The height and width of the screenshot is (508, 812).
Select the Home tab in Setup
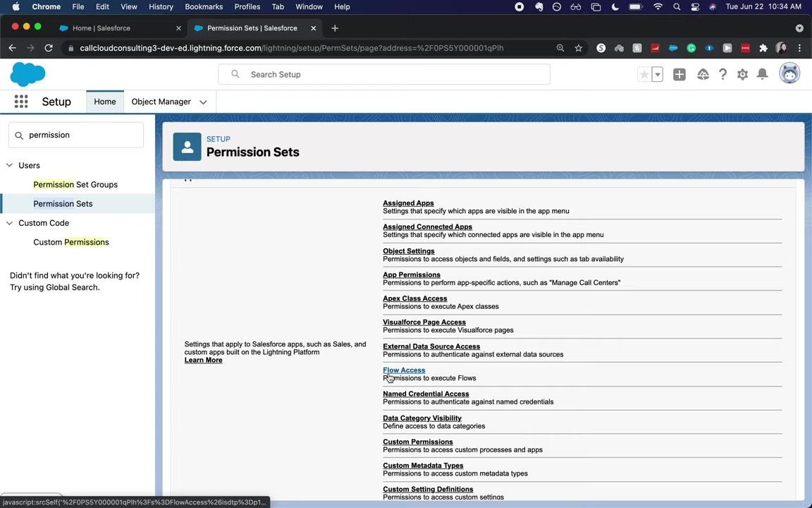(x=104, y=102)
